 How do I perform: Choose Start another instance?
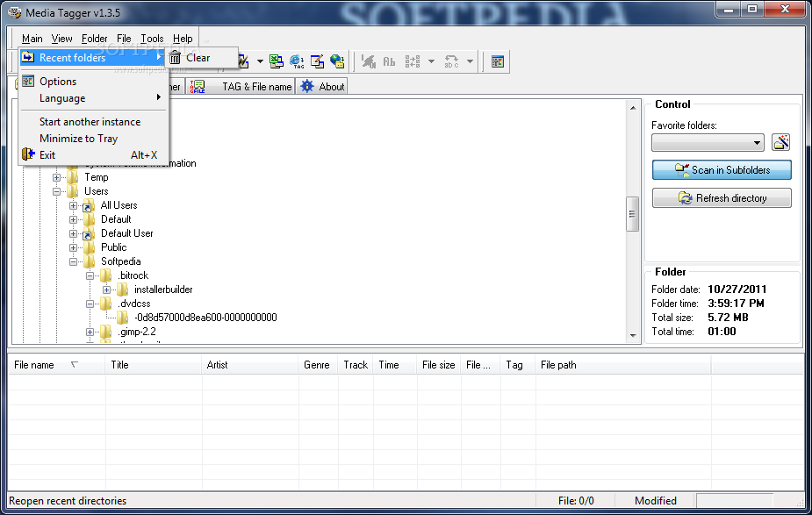(93, 122)
